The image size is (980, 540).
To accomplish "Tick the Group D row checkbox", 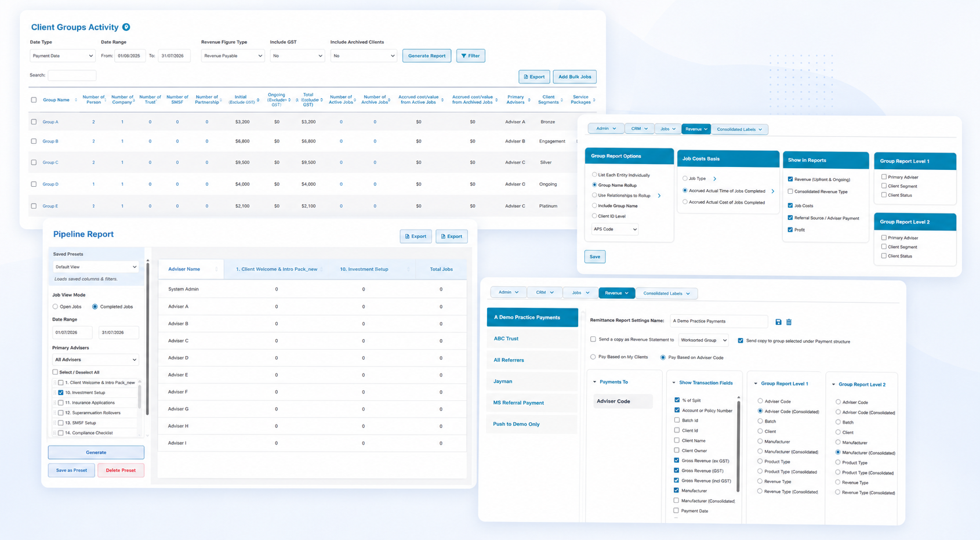I will tap(34, 184).
